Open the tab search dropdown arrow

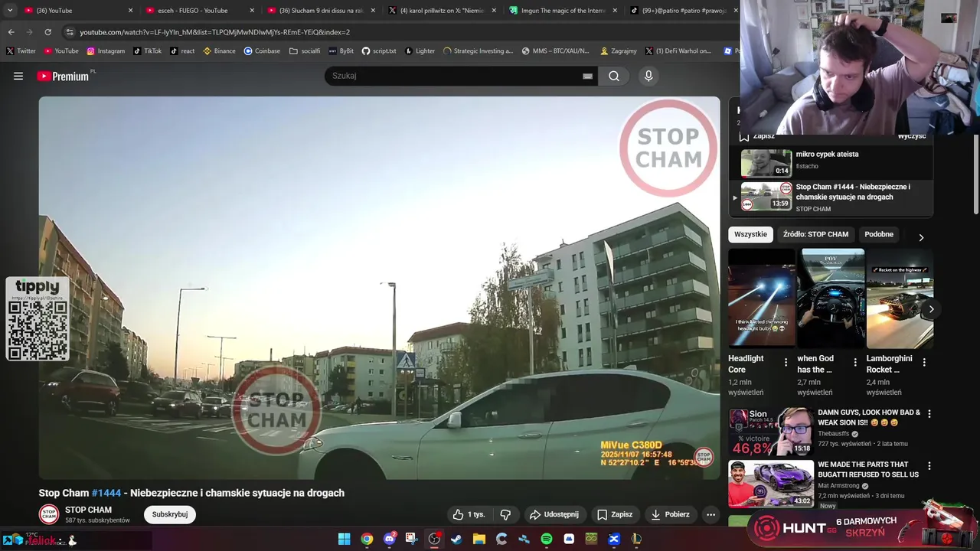point(9,10)
